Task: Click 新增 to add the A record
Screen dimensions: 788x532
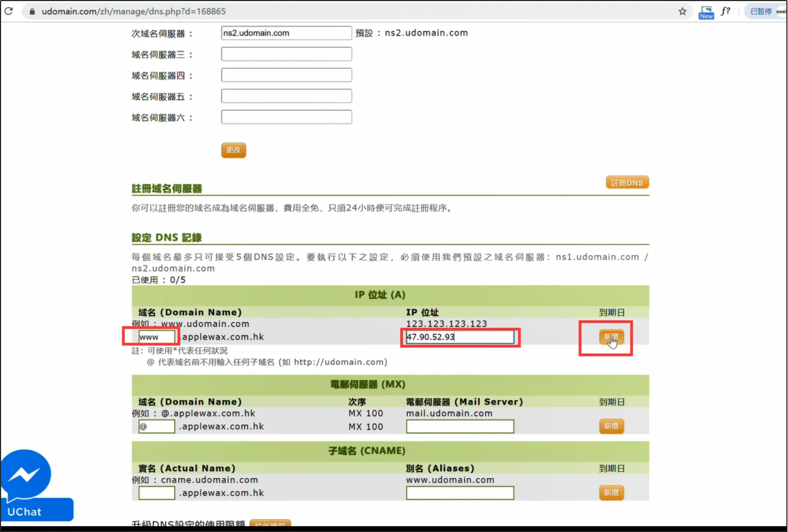Action: click(x=611, y=337)
